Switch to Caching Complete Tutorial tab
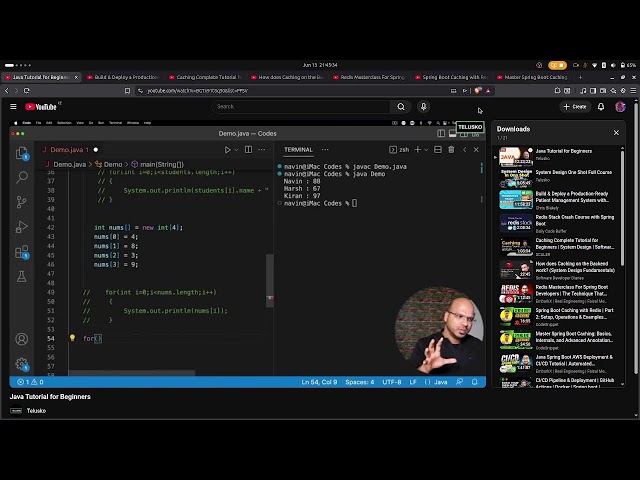 205,77
